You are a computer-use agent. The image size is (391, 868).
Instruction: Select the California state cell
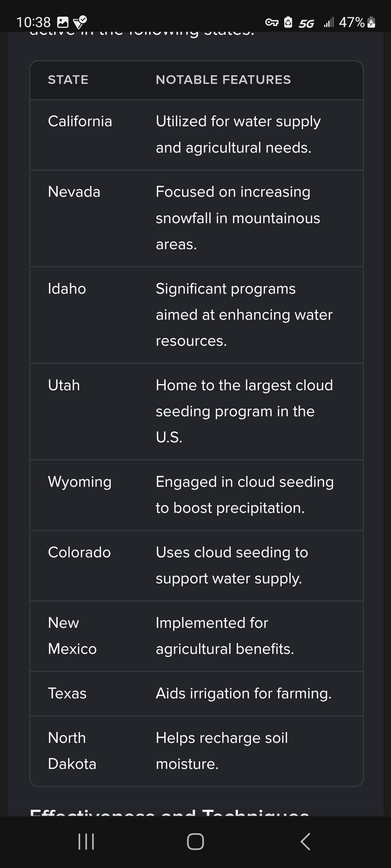click(x=80, y=121)
